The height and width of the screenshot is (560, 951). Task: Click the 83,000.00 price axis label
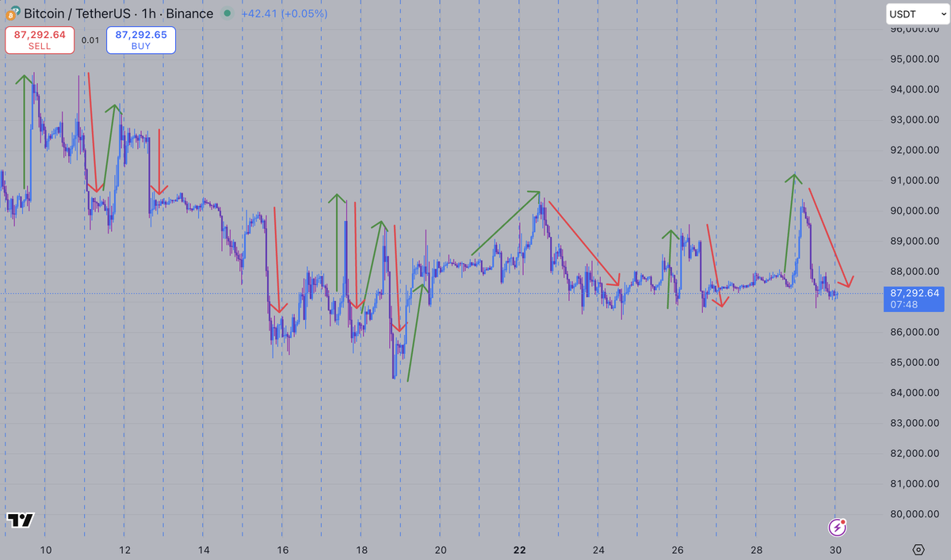(915, 423)
